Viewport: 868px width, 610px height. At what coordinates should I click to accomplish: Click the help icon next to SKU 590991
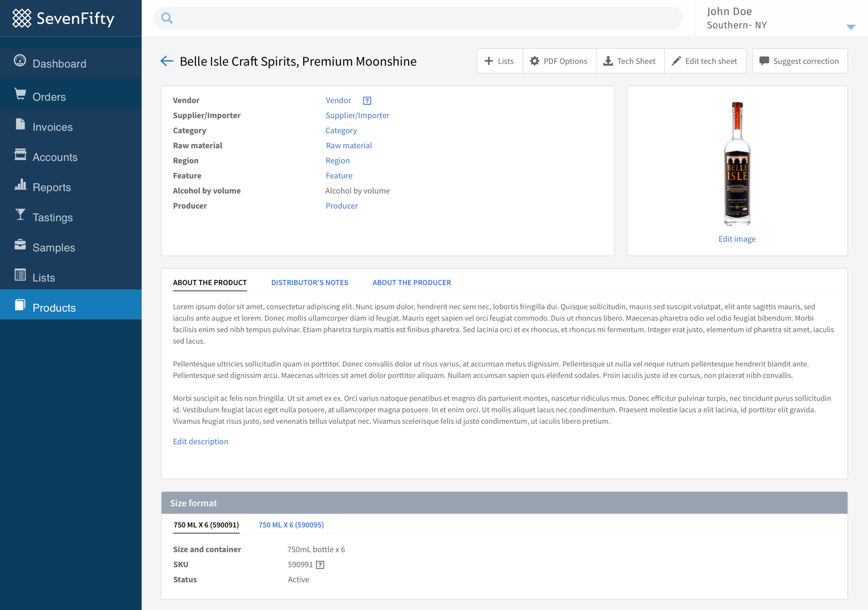[x=320, y=565]
